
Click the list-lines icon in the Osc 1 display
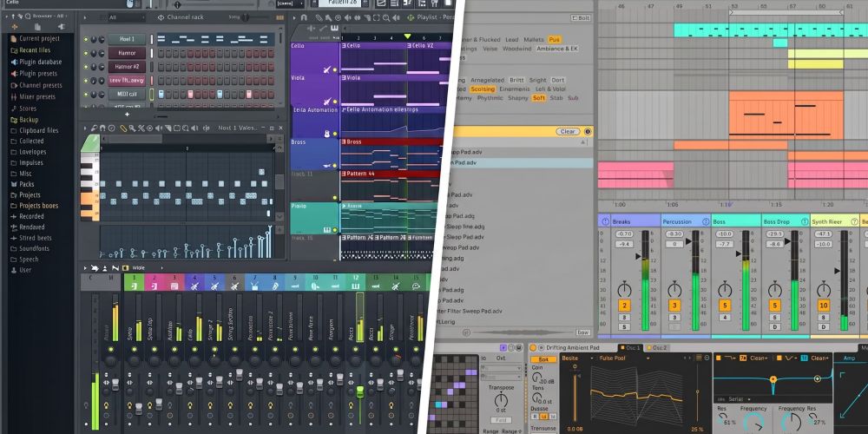pos(697,358)
